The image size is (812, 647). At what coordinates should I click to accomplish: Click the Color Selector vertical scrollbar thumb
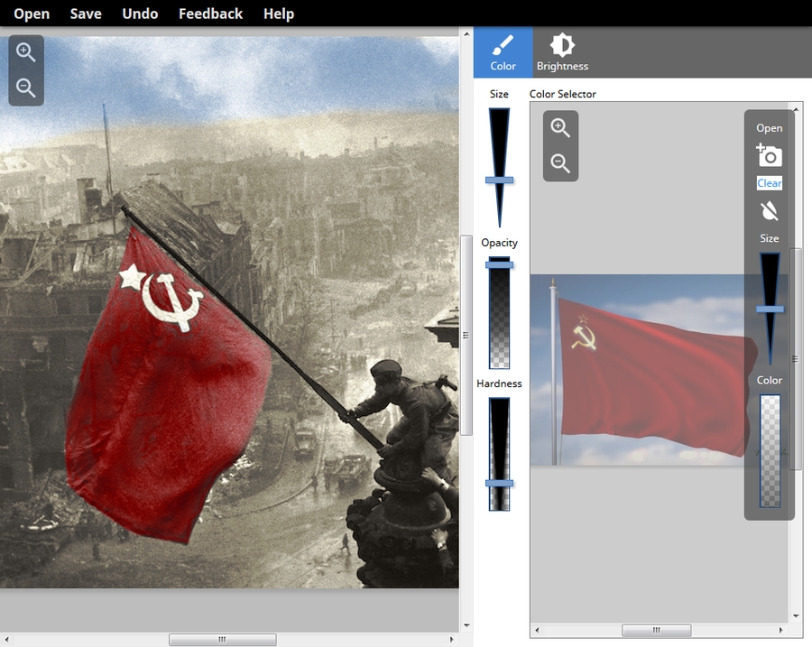(795, 359)
